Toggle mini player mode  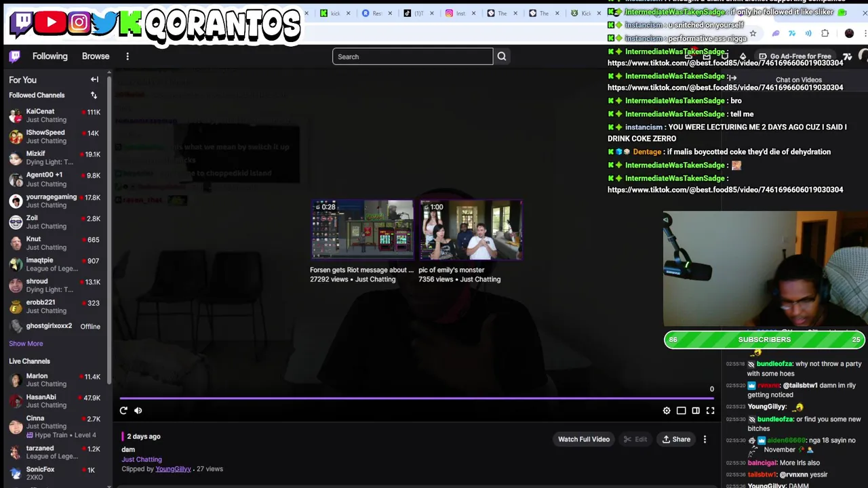[x=682, y=411]
